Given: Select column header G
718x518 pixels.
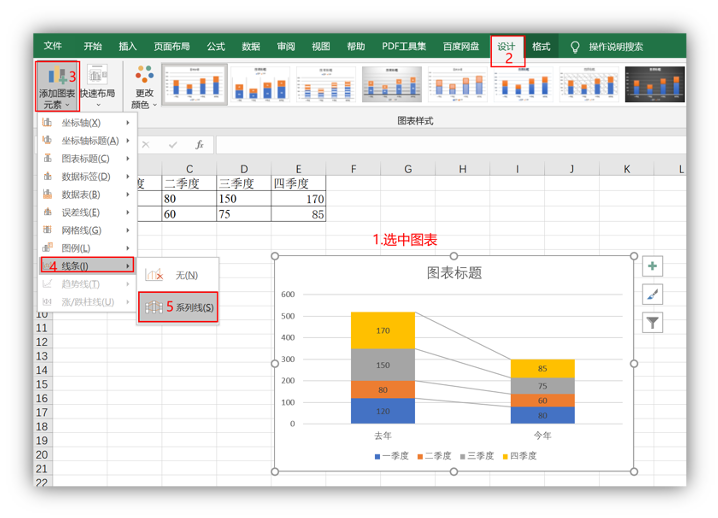Looking at the screenshot, I should 408,169.
